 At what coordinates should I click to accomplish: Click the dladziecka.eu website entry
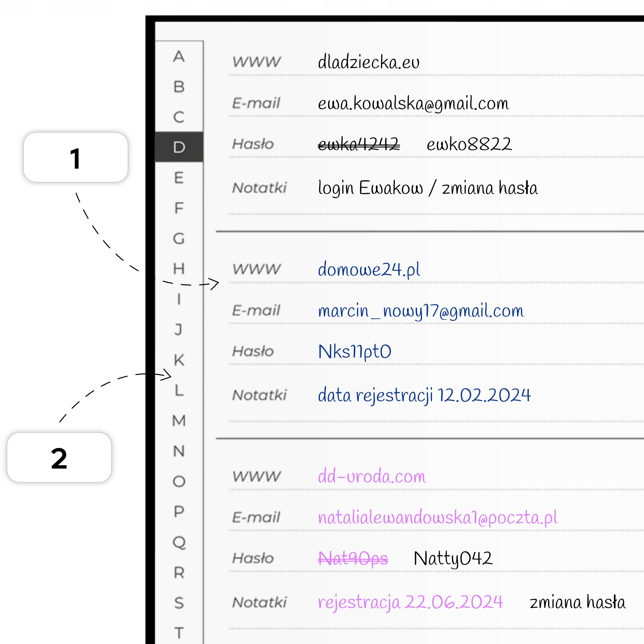[x=368, y=62]
